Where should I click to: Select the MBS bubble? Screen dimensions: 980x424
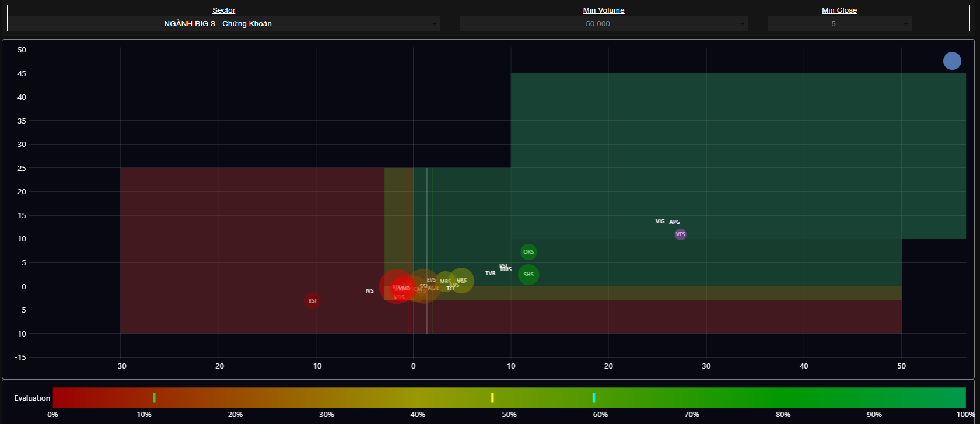[445, 282]
